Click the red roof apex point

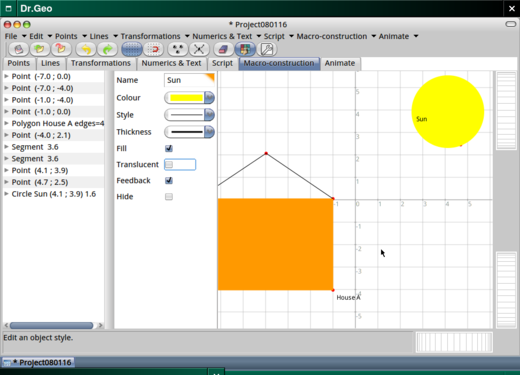coord(266,153)
